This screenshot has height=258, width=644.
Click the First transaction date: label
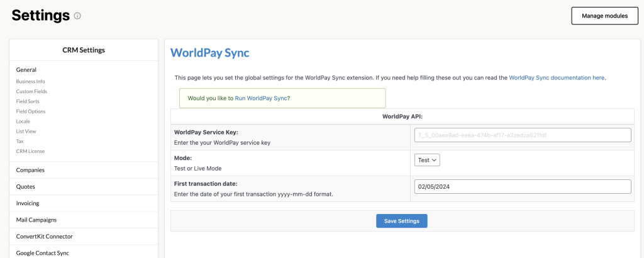point(206,184)
